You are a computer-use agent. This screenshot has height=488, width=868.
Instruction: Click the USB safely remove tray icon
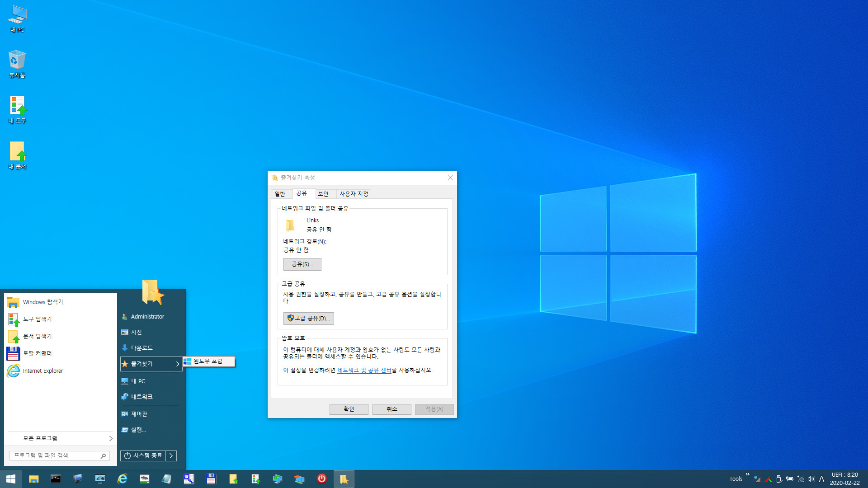(778, 479)
